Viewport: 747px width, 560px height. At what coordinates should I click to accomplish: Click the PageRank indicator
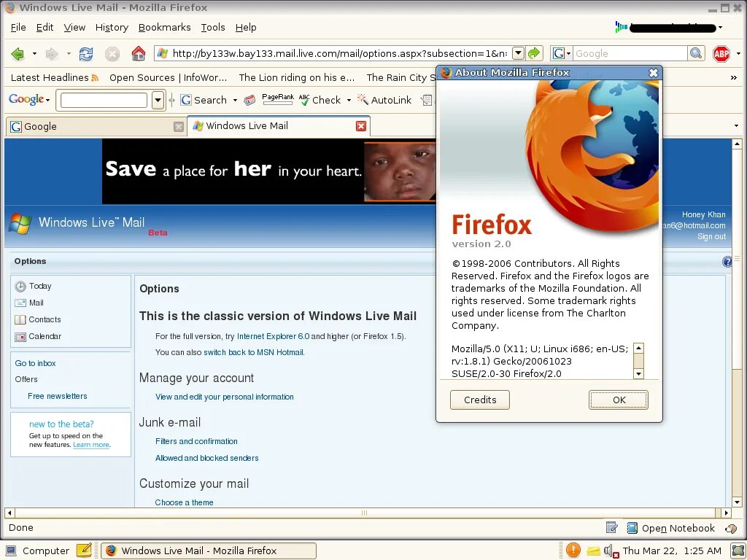coord(278,99)
